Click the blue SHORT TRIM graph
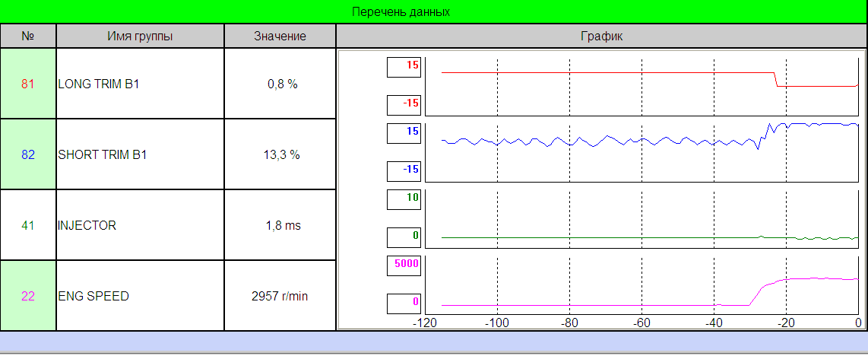This screenshot has height=356, width=868. click(641, 151)
